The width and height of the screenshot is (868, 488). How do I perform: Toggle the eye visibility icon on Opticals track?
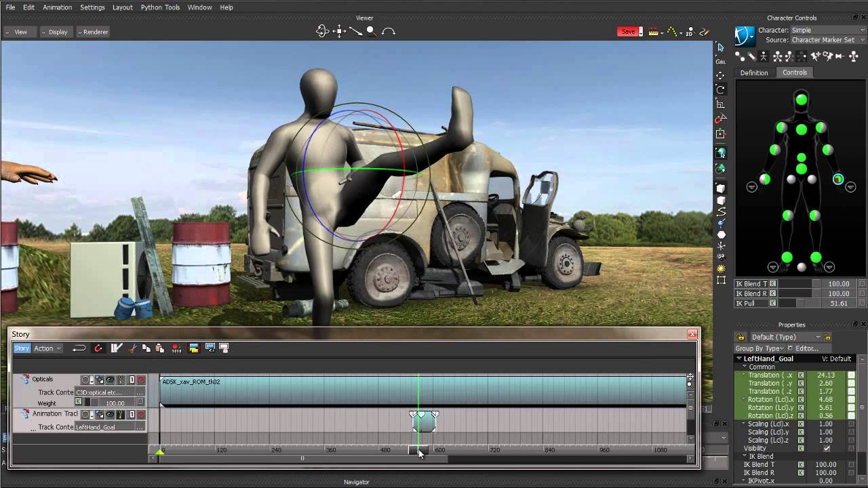pos(109,380)
